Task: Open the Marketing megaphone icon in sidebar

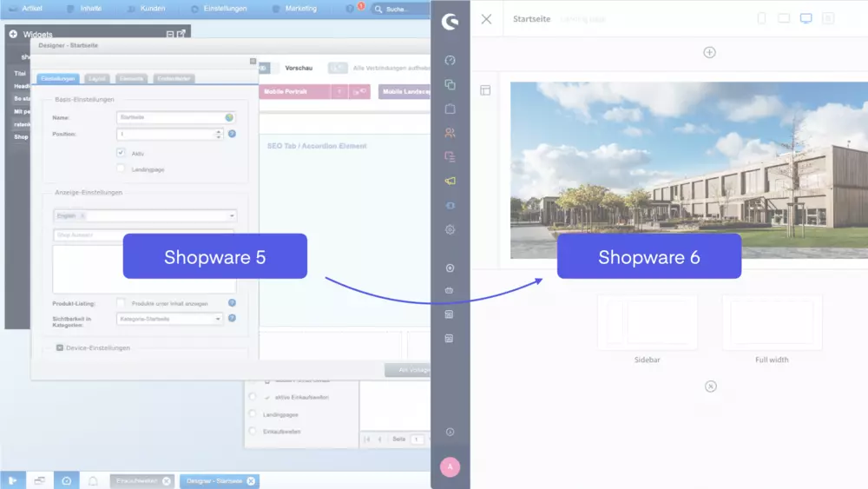Action: (450, 181)
